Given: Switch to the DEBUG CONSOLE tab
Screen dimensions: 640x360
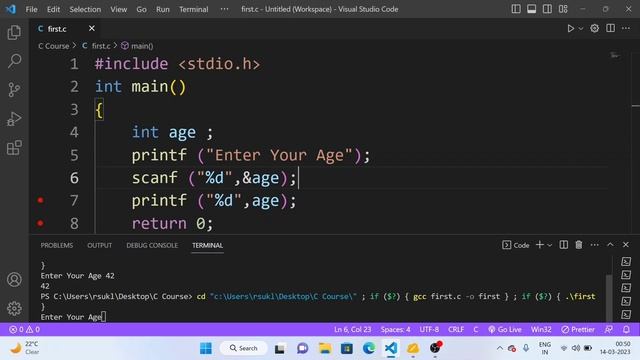Looking at the screenshot, I should pos(152,245).
